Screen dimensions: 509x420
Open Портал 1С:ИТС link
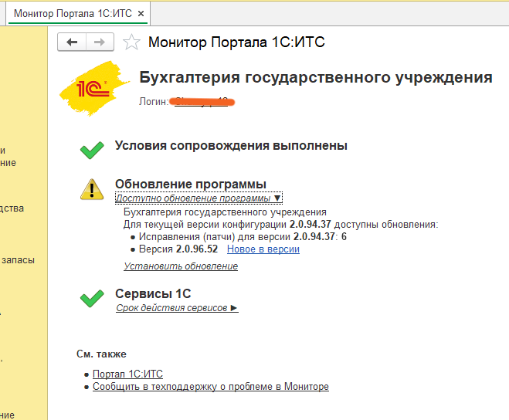tap(127, 374)
